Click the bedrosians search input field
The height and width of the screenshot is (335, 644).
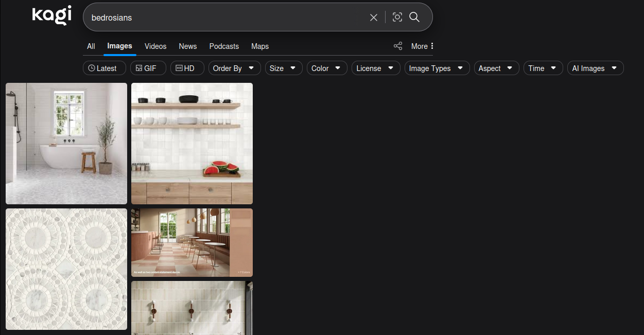[x=227, y=17]
